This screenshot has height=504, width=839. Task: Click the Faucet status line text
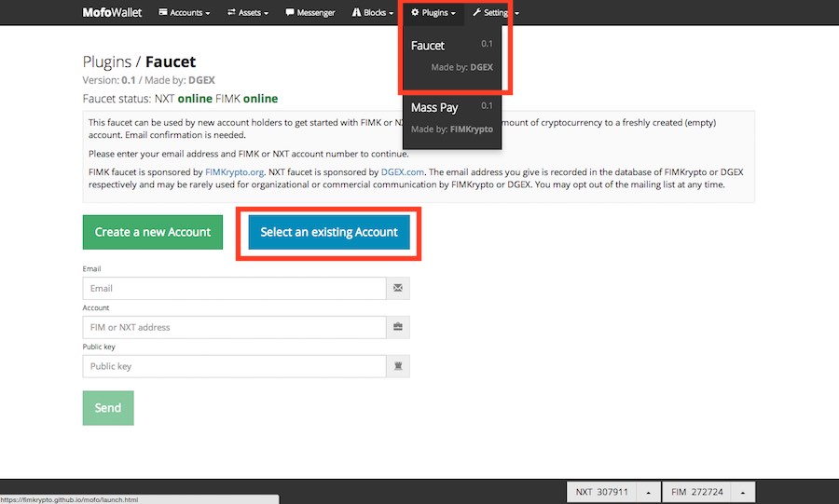tap(180, 99)
